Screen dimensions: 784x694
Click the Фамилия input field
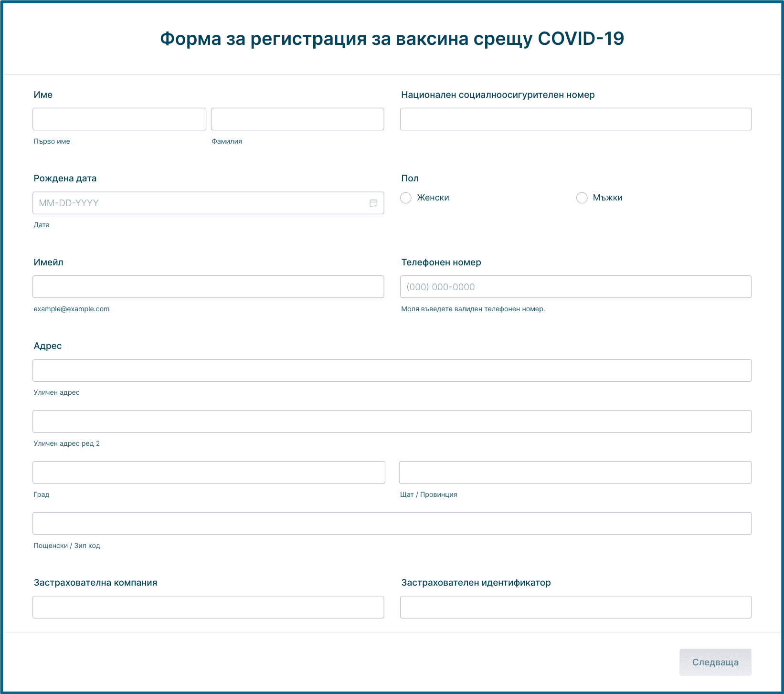tap(297, 119)
